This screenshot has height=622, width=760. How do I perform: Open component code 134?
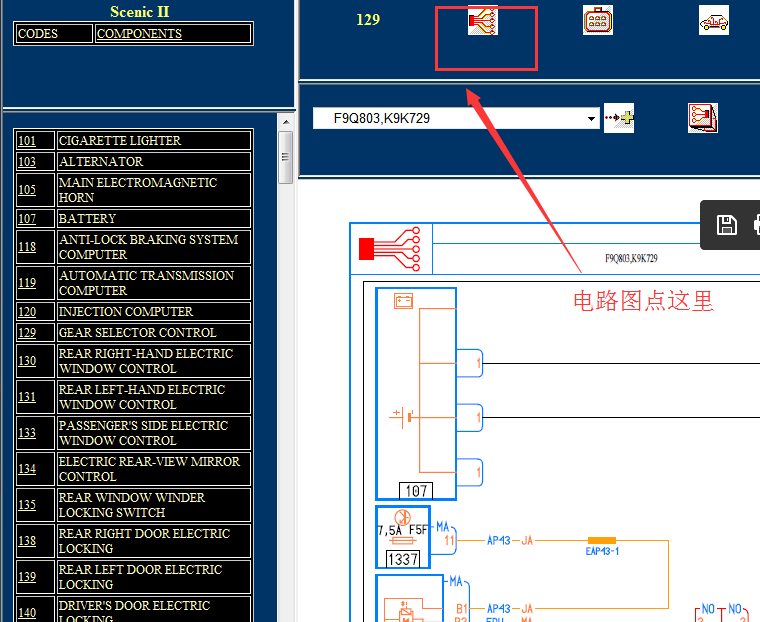pos(27,469)
